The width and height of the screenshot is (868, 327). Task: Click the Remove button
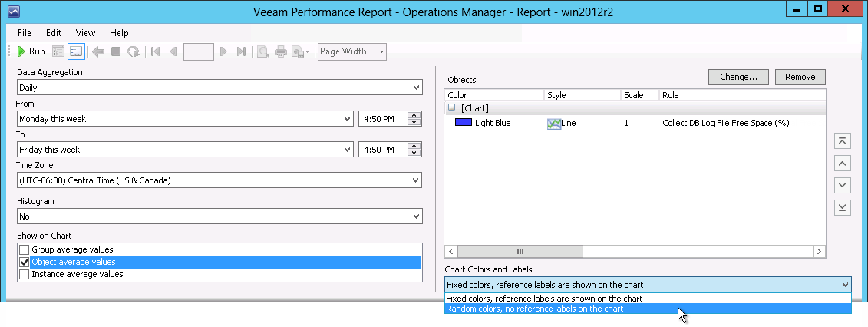pos(800,77)
